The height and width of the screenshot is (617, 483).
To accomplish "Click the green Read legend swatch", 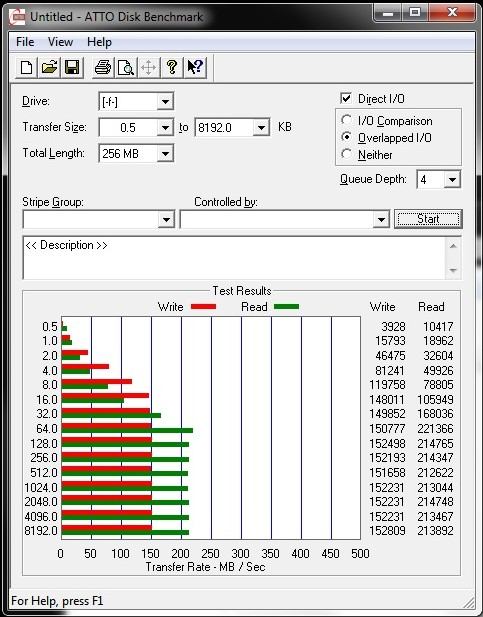I will [287, 307].
